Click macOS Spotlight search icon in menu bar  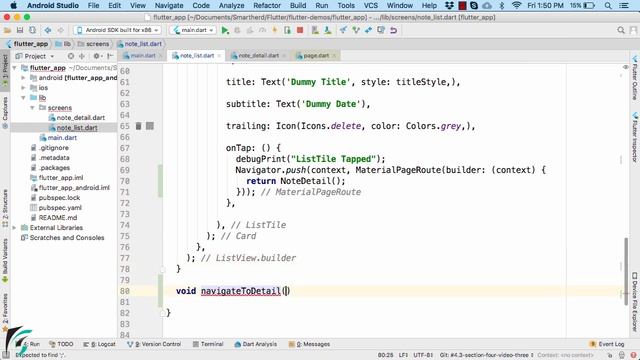608,5
